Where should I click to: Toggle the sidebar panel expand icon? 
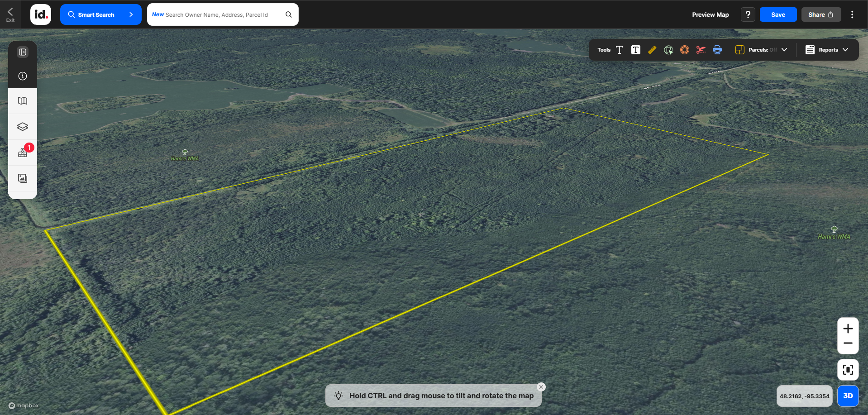(23, 52)
